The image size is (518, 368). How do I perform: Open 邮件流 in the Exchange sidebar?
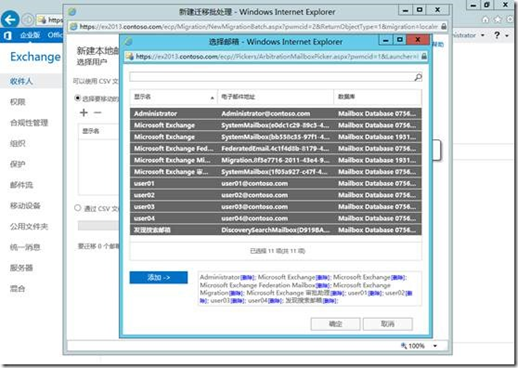click(x=21, y=185)
